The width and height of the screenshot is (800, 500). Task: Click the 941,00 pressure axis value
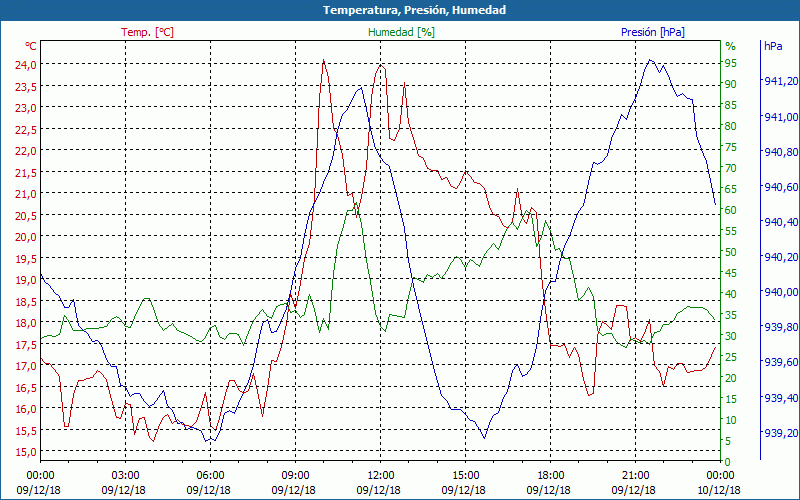coord(782,117)
